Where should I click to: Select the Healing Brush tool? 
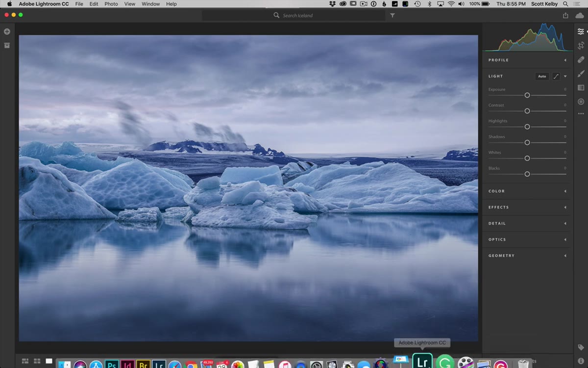click(x=581, y=59)
